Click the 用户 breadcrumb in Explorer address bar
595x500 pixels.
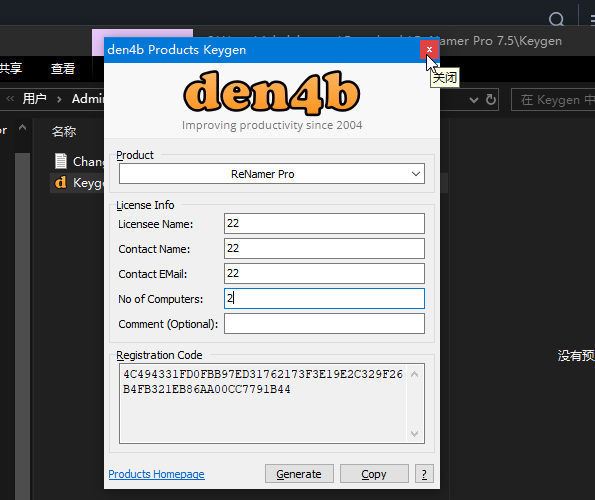[x=35, y=99]
